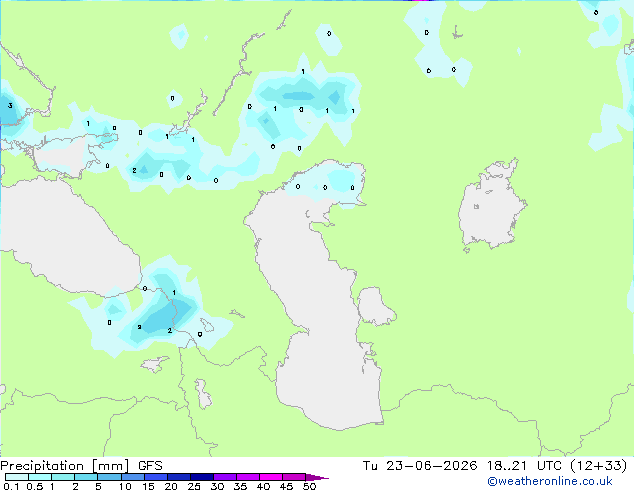634x490 pixels.
Task: Select the 35–40 mm legend swatch
Action: pos(248,477)
